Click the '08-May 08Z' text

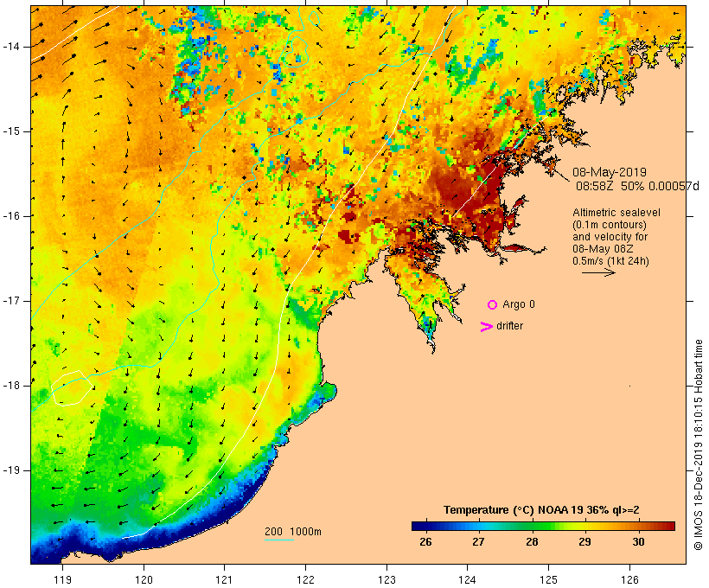[603, 249]
